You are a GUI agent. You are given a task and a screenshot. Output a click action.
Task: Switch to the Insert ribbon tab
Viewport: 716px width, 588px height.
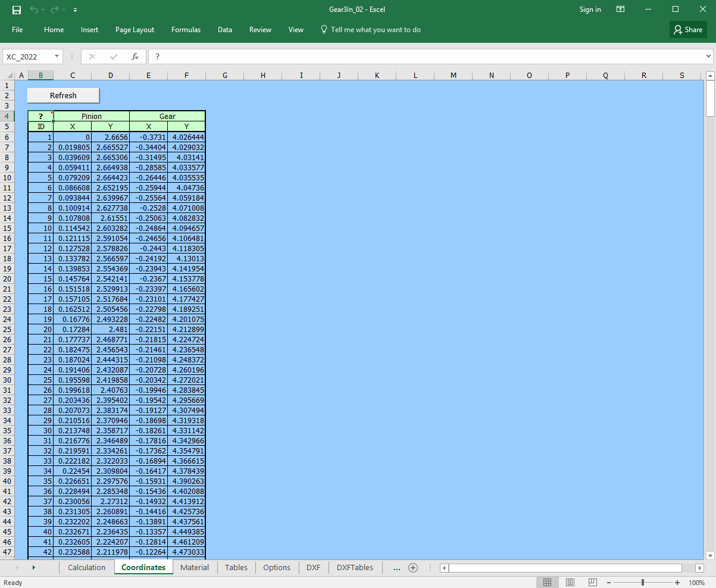click(x=90, y=30)
